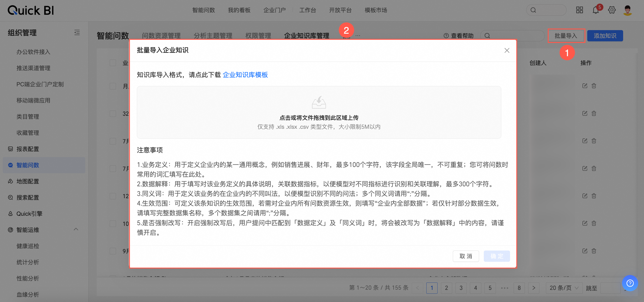Click the 确定 button in the dialog
Screen dimensions: 644x302
click(x=497, y=256)
